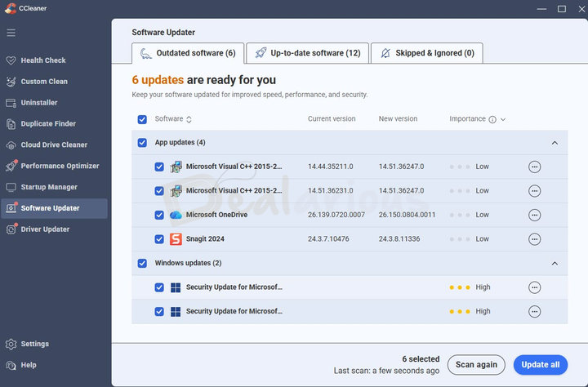Open the Skipped & Ignored (0) tab
The width and height of the screenshot is (588, 387).
pos(427,53)
